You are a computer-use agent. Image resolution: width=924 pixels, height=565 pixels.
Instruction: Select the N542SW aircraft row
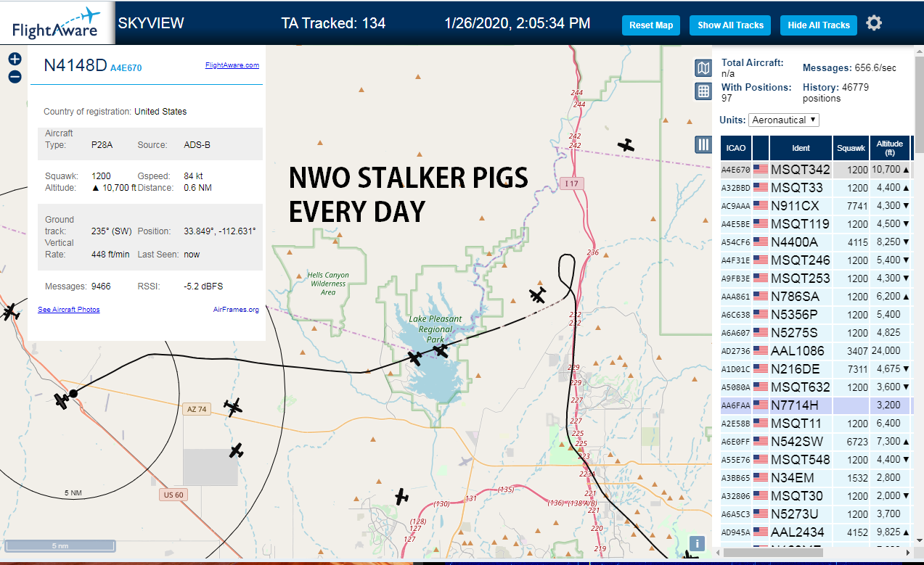point(817,442)
